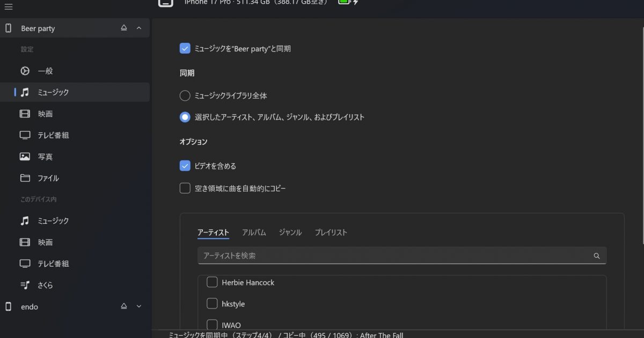Image resolution: width=644 pixels, height=338 pixels.
Task: Check the Herbie Hancock artist
Action: point(212,282)
